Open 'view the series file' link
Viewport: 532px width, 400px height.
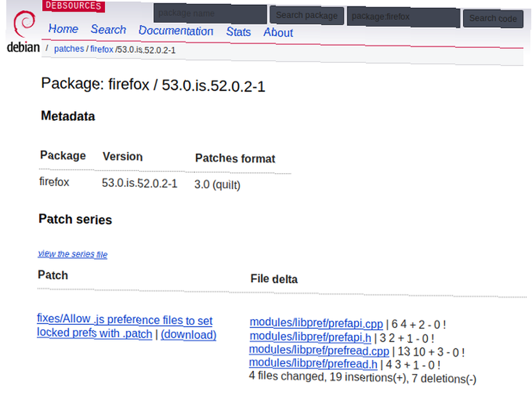[72, 254]
